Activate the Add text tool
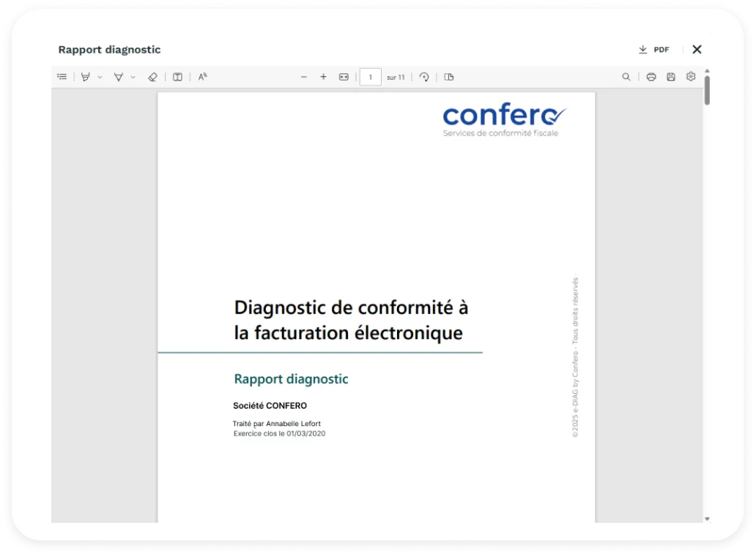756x555 pixels. (177, 77)
